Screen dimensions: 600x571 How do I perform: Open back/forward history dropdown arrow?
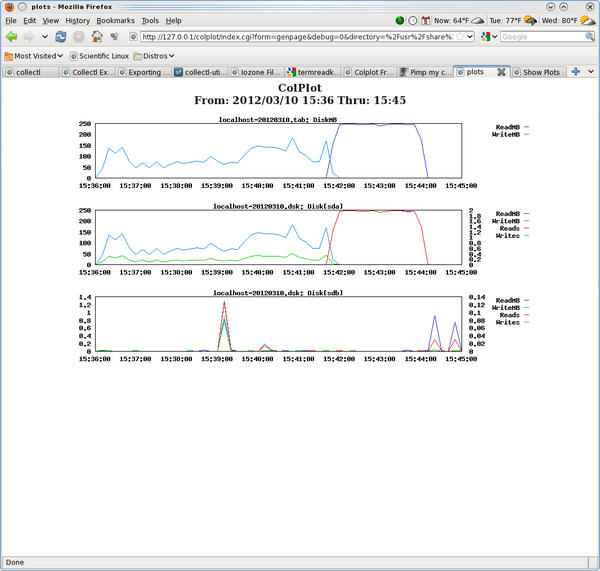(x=45, y=37)
